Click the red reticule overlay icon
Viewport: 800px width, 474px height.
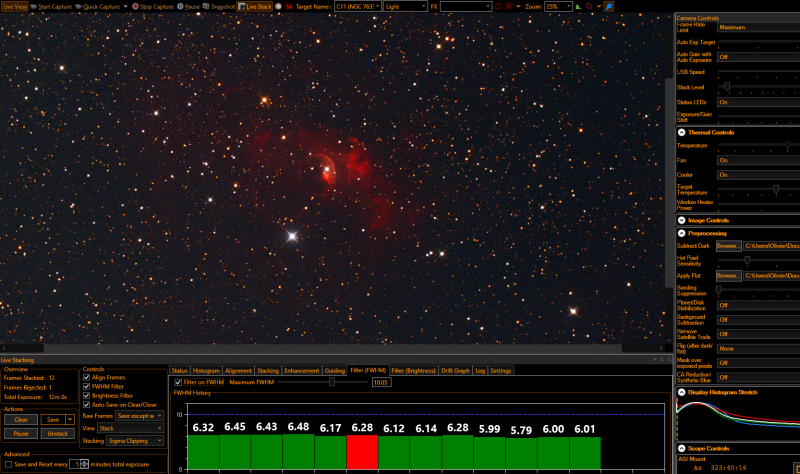pyautogui.click(x=509, y=7)
